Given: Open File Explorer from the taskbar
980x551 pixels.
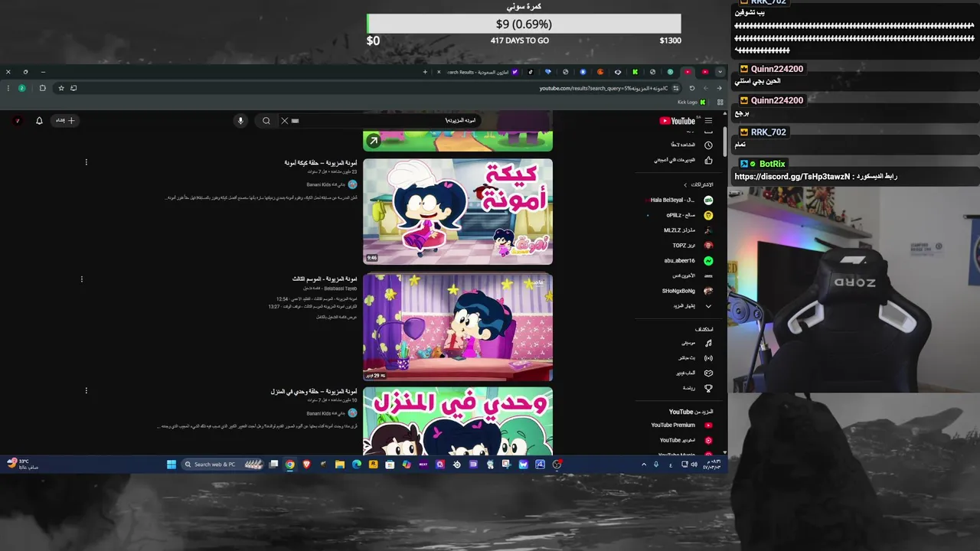Looking at the screenshot, I should 339,465.
